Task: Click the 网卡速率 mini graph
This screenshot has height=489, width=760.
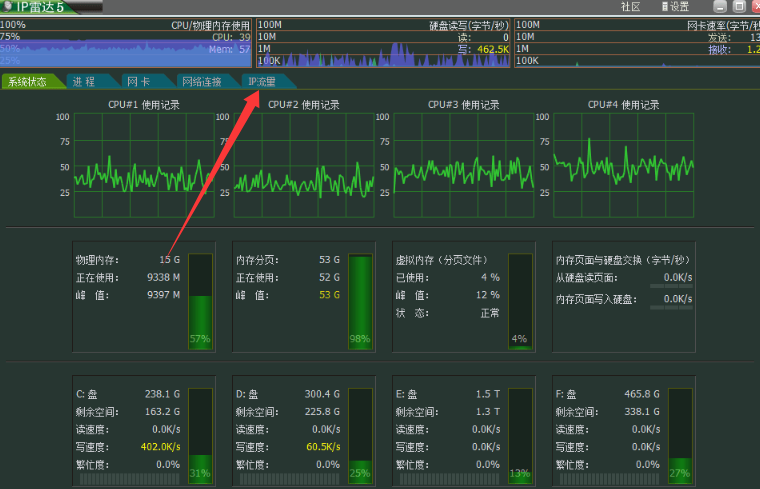Action: [x=637, y=44]
